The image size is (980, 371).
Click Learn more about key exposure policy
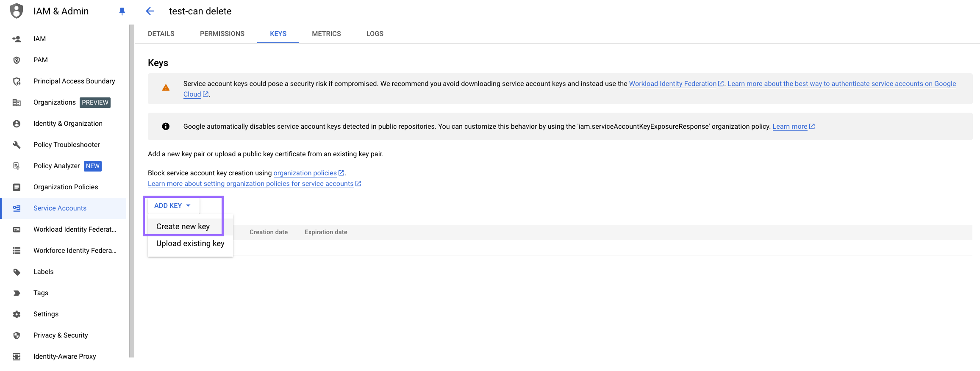pos(790,127)
